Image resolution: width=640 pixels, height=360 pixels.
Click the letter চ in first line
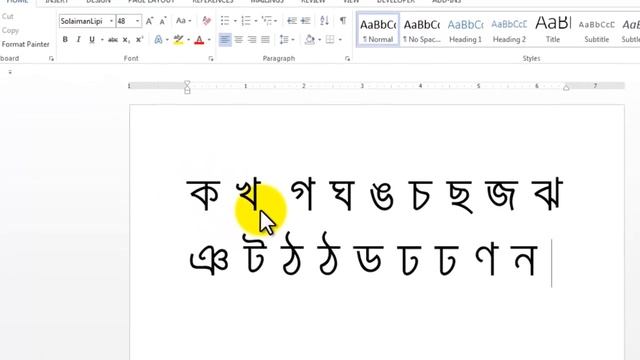(x=420, y=195)
